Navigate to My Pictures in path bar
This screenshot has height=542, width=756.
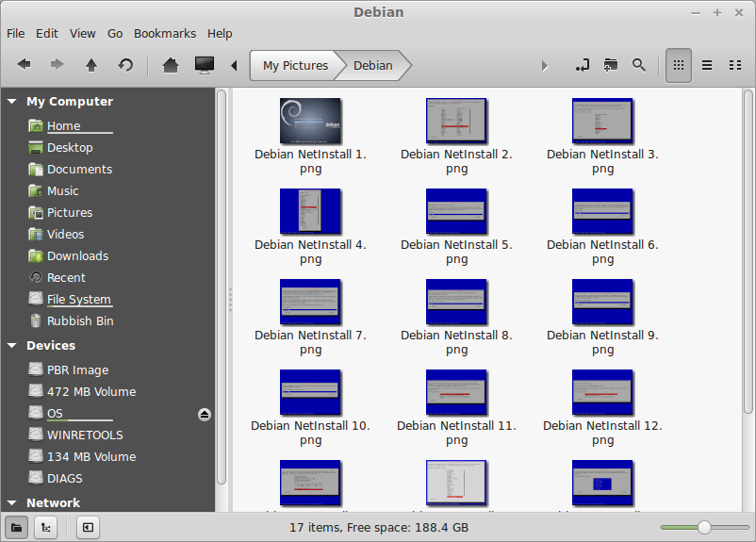coord(295,65)
